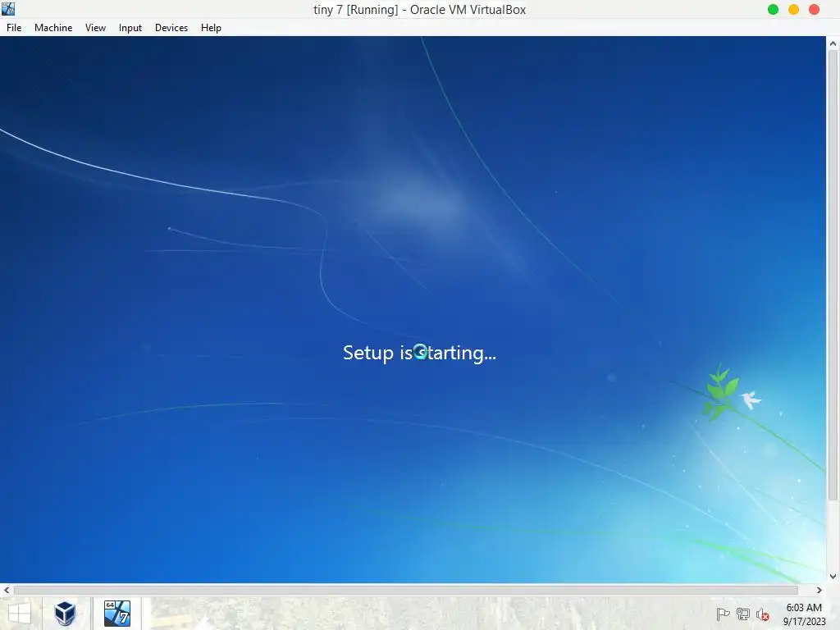Click the network tray icon
The height and width of the screenshot is (630, 840).
tap(743, 614)
